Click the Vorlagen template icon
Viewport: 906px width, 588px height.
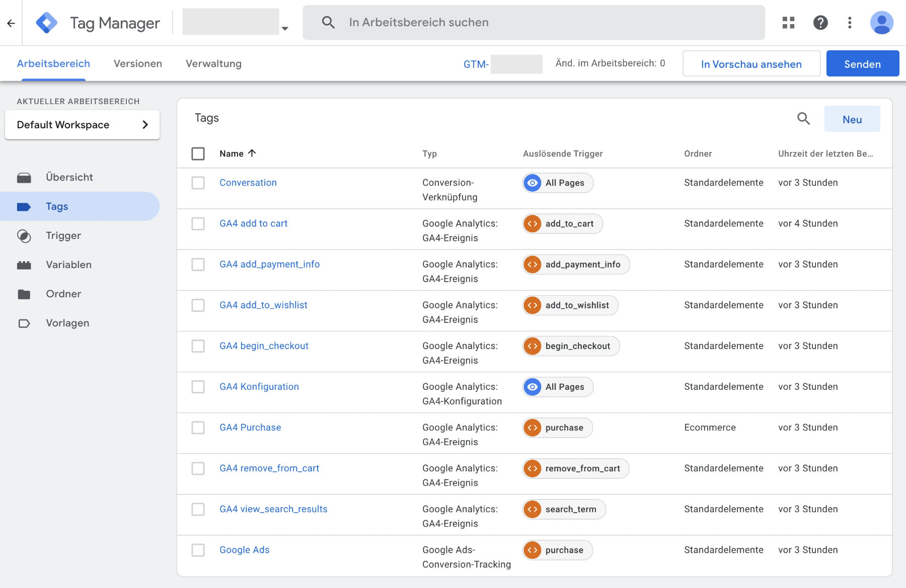point(24,323)
